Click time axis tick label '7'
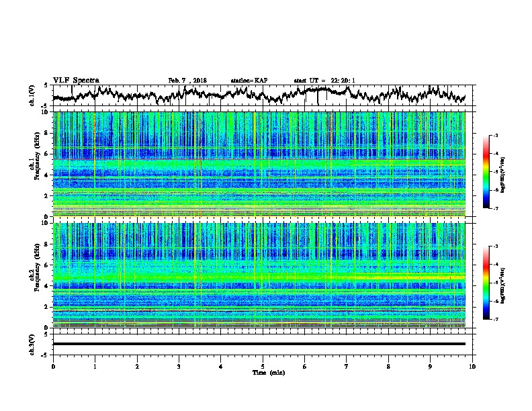 click(347, 367)
